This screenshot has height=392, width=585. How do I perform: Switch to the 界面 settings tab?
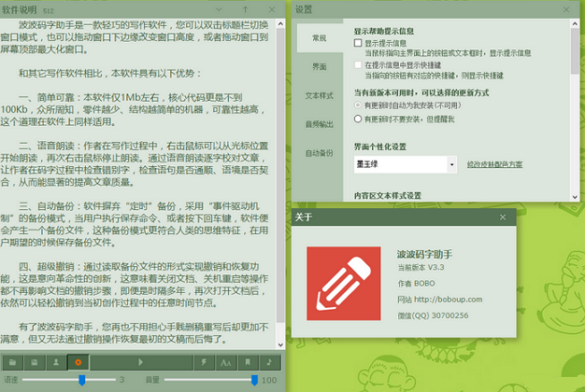320,66
